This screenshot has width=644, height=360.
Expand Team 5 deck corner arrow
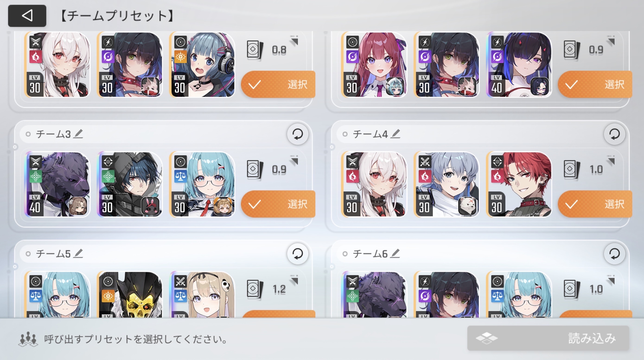[x=294, y=280]
